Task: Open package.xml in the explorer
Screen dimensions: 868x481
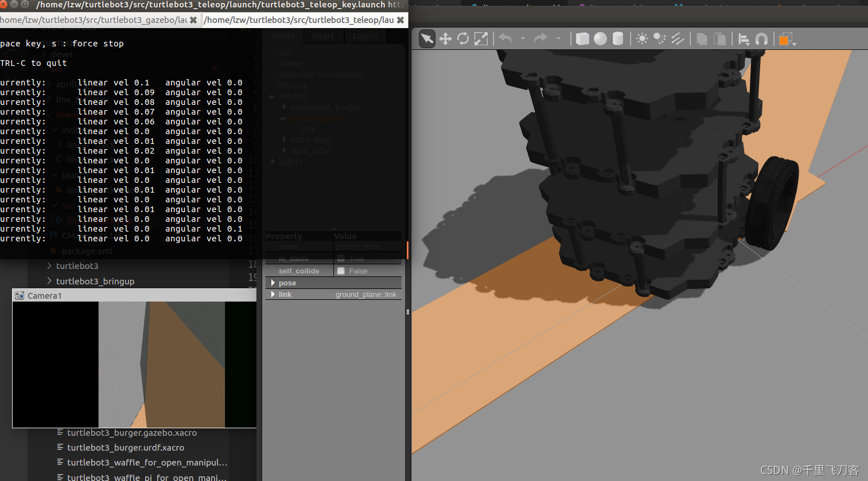Action: 87,251
